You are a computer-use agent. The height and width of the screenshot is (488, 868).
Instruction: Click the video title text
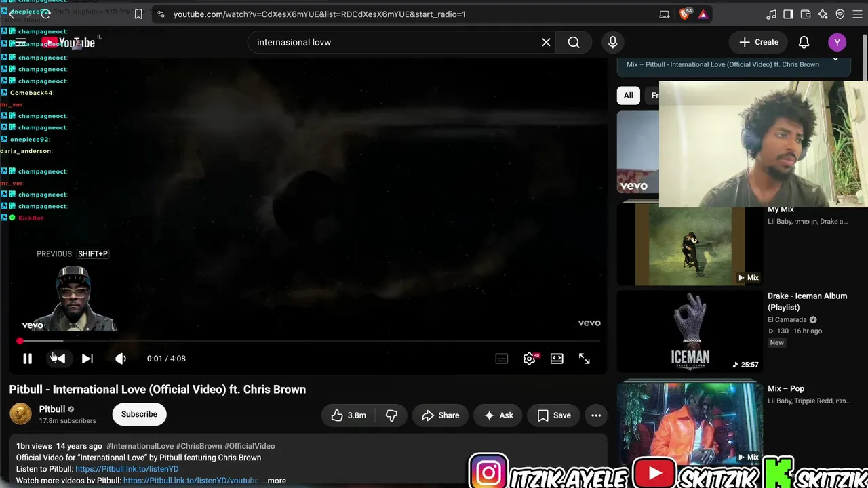pos(157,390)
